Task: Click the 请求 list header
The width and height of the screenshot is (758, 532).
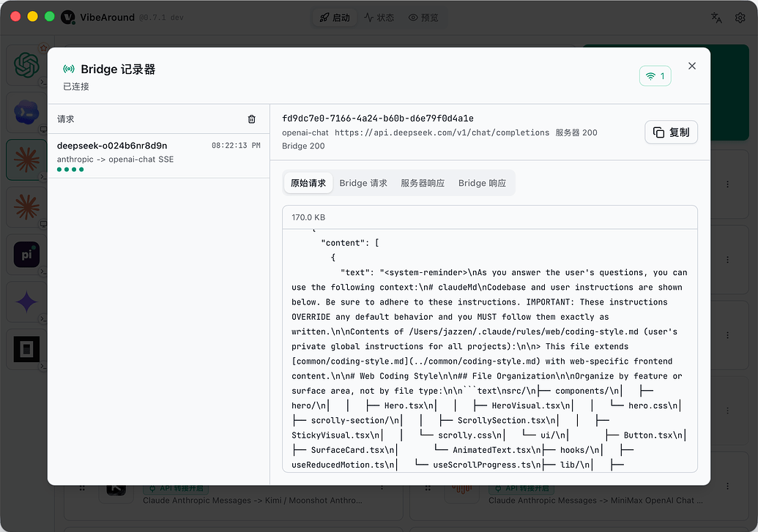Action: [66, 119]
